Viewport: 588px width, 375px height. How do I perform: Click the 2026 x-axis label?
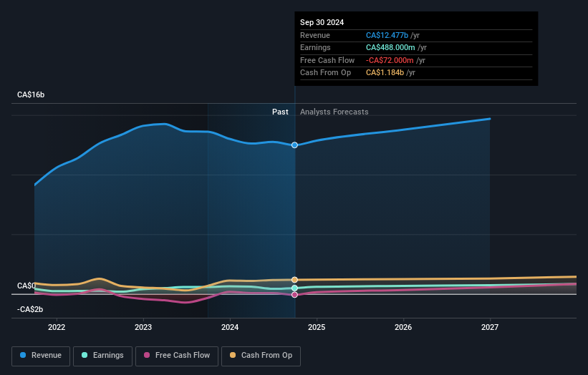click(403, 328)
